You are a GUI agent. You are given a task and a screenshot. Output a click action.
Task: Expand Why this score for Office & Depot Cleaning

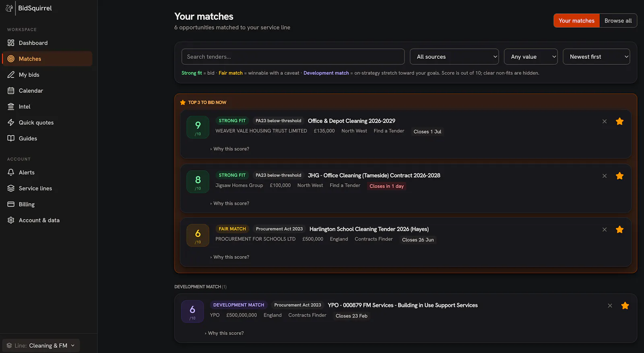[x=230, y=149]
